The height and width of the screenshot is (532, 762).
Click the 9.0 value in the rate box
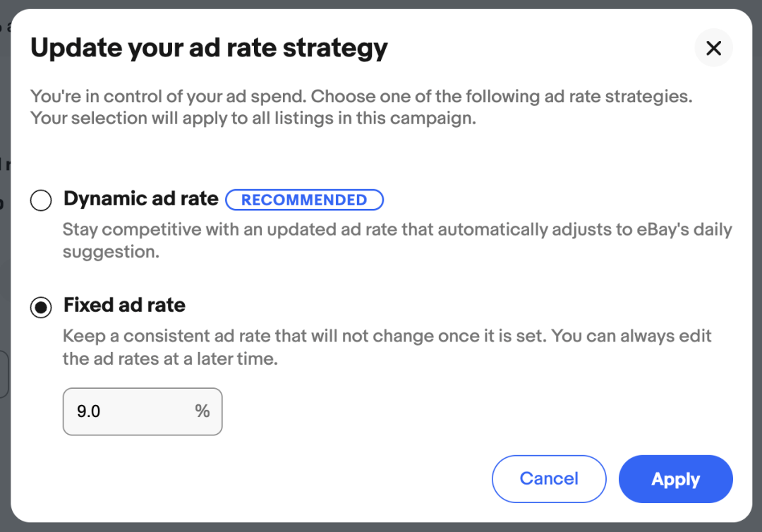[89, 411]
